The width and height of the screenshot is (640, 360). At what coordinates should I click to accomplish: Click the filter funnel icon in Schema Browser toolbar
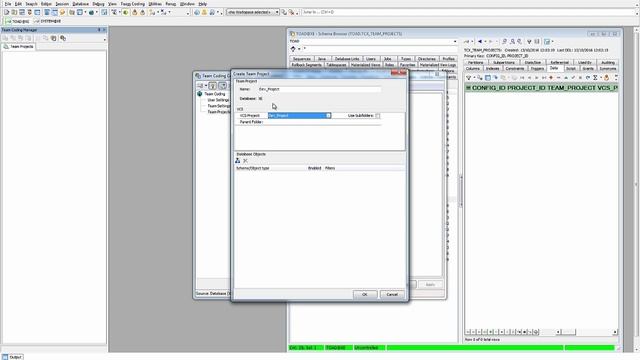pyautogui.click(x=529, y=42)
